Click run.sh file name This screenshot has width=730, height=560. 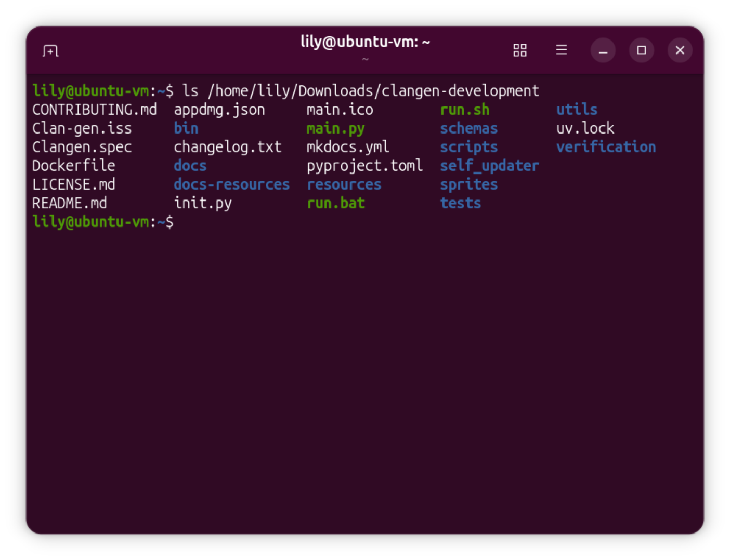click(465, 110)
